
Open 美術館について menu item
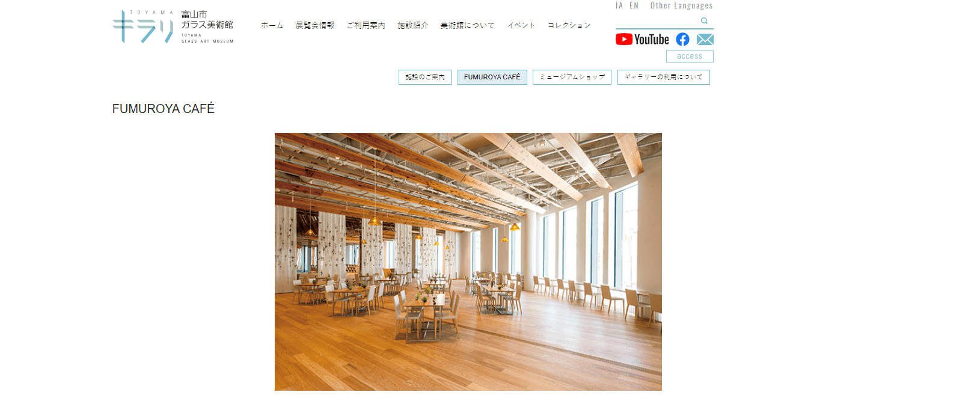pos(468,25)
